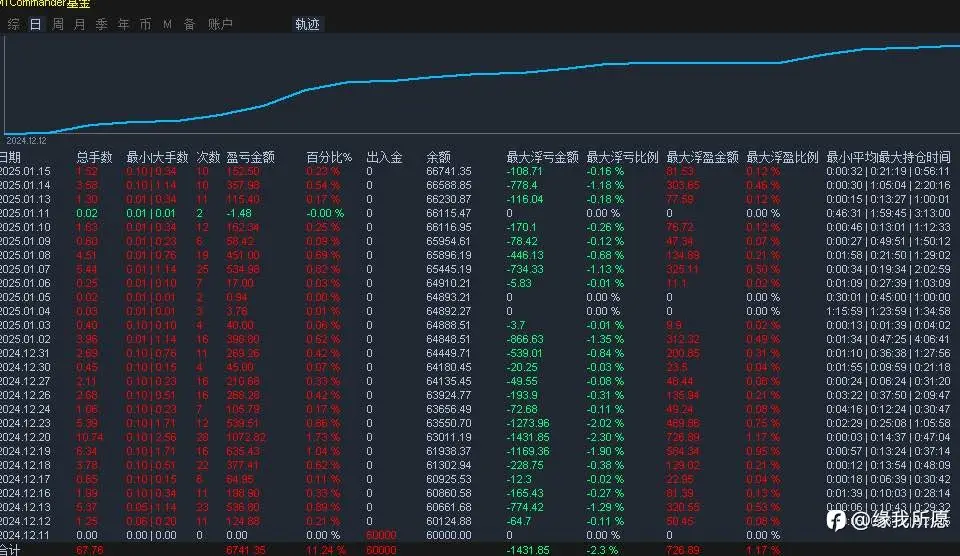Click the 最小|大手数 column header

click(157, 157)
